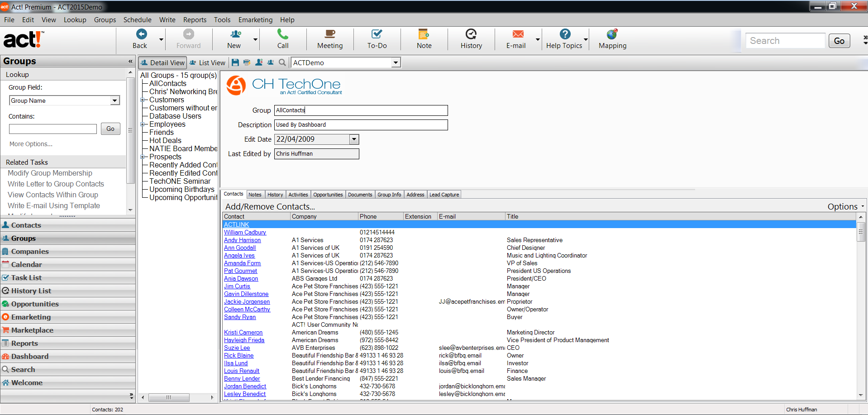Open History List in the navigation bar
868x415 pixels.
click(68, 291)
